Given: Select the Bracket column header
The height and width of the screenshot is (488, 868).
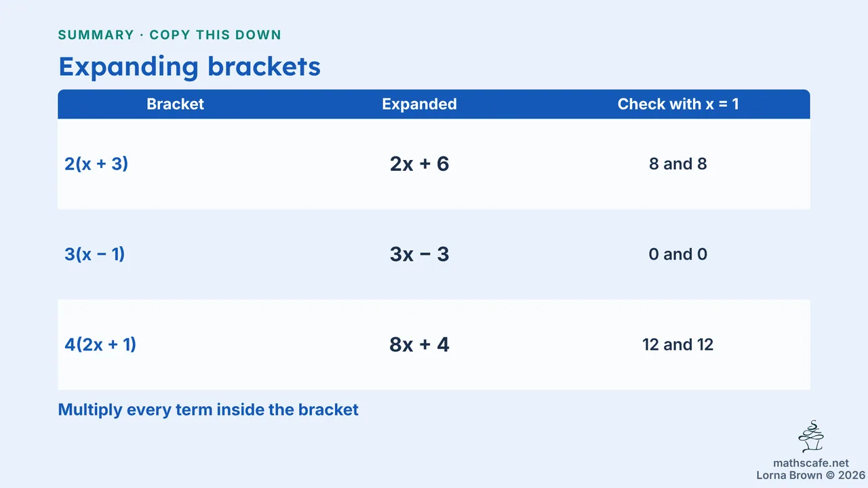Looking at the screenshot, I should click(175, 104).
